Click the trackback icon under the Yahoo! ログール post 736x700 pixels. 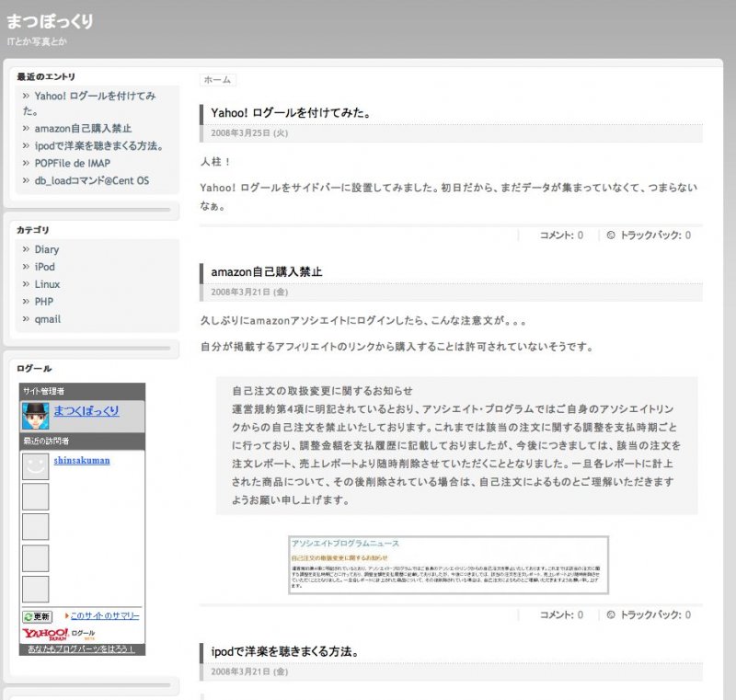pos(611,235)
